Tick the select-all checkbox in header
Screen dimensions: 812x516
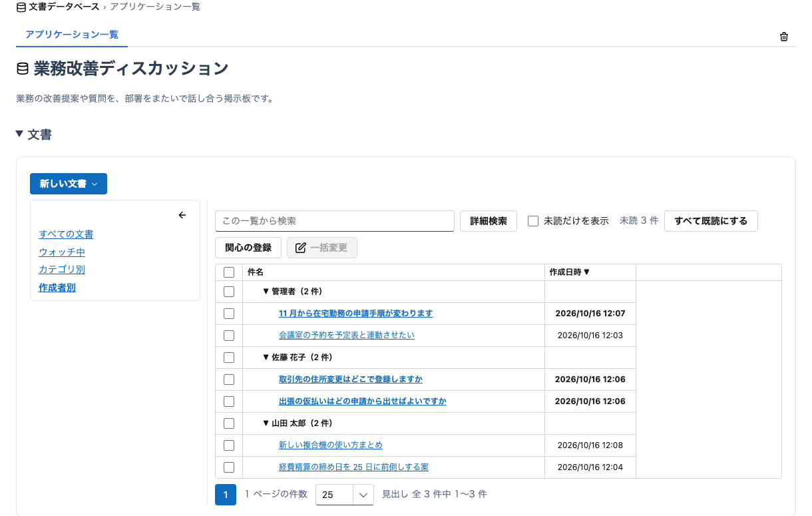pos(229,272)
